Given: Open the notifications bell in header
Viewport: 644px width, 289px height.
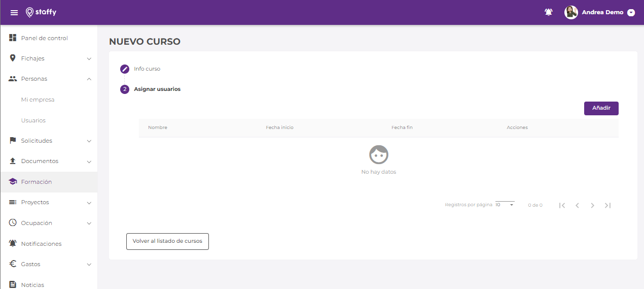Looking at the screenshot, I should click(548, 12).
